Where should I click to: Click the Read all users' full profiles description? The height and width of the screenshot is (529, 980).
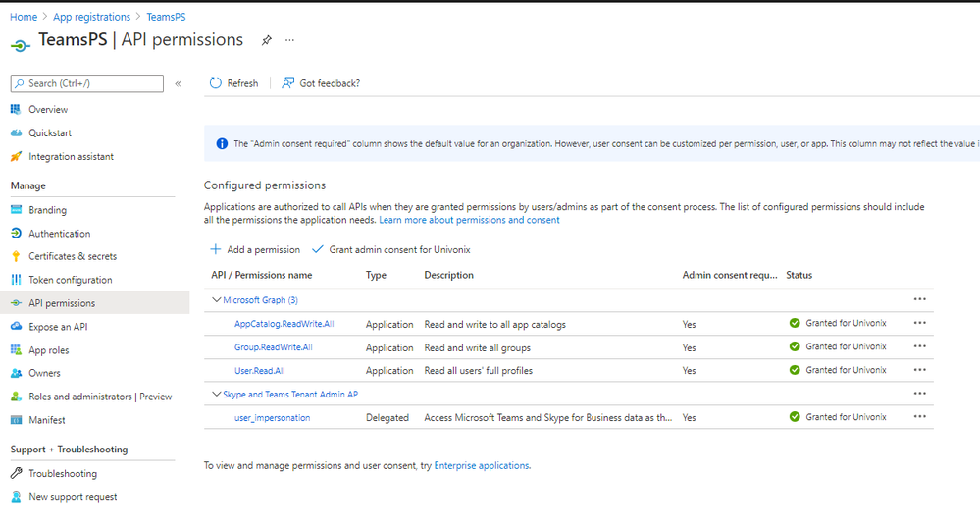point(478,371)
